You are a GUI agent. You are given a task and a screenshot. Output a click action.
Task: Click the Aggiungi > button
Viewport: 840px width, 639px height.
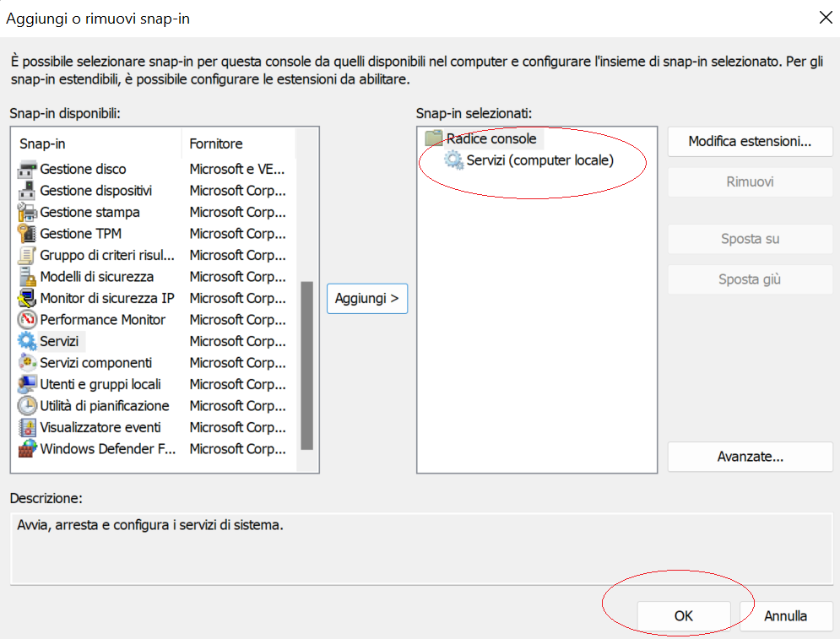tap(367, 298)
